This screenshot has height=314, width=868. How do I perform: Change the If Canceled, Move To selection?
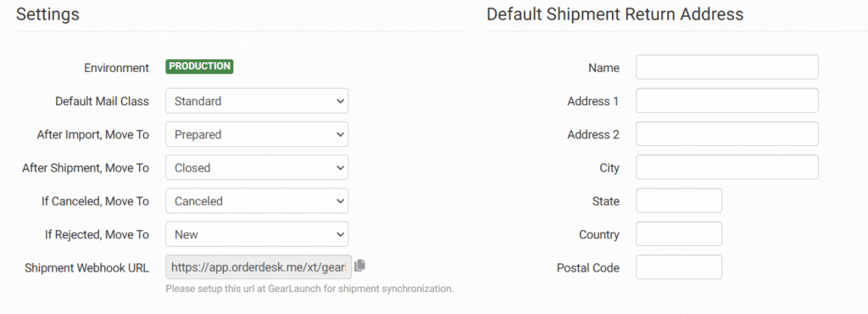(257, 201)
